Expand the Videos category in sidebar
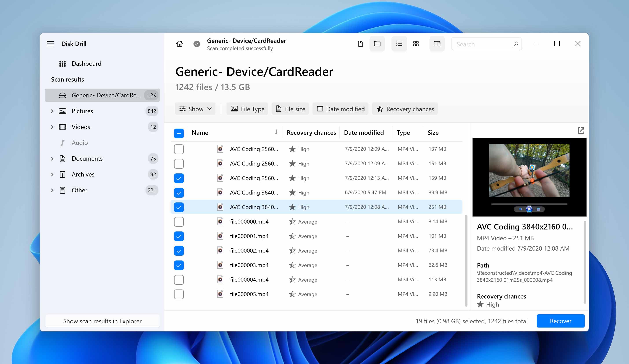Image resolution: width=629 pixels, height=364 pixels. click(52, 127)
